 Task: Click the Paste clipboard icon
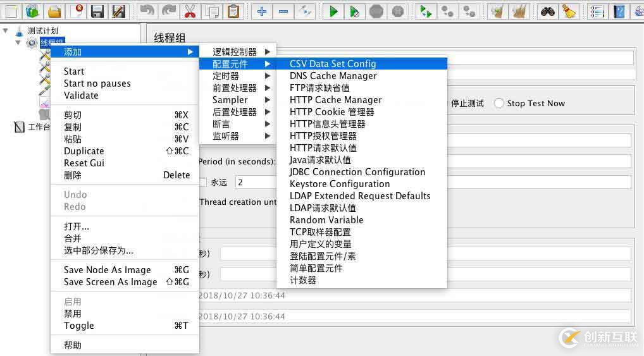pos(233,11)
